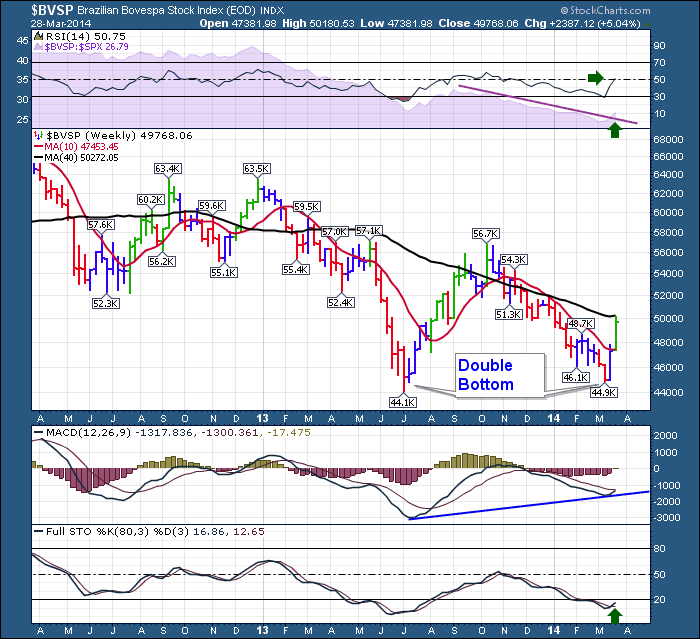Click the 50000 price axis label
Screen dimensions: 700x639
tap(668, 318)
